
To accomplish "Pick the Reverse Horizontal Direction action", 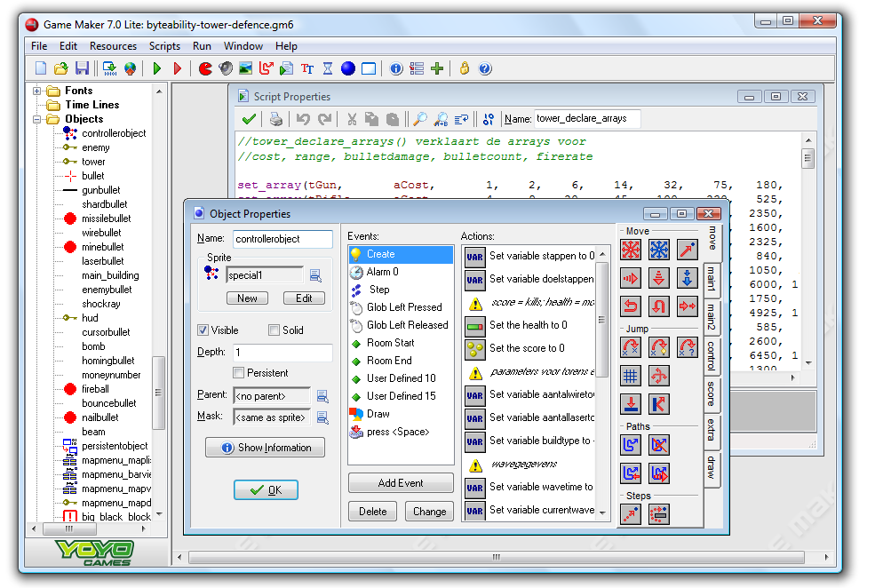I will point(631,306).
